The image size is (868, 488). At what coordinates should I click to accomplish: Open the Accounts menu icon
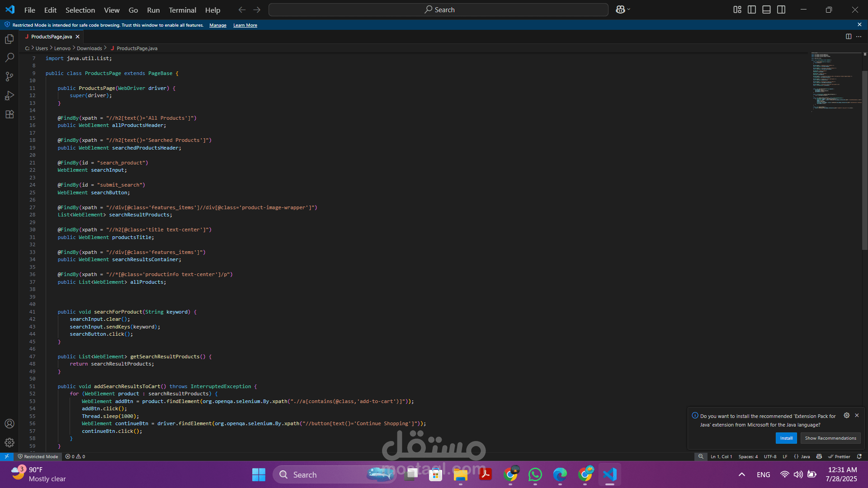(x=9, y=424)
